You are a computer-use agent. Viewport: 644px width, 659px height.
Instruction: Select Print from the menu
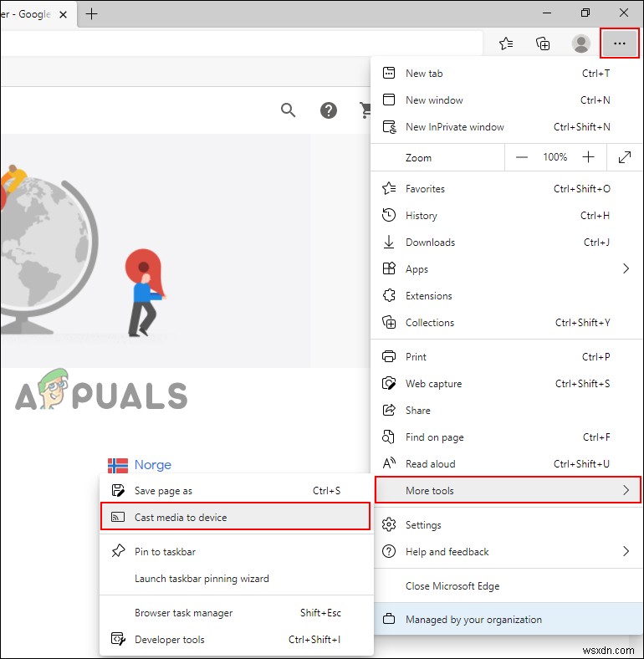coord(506,357)
